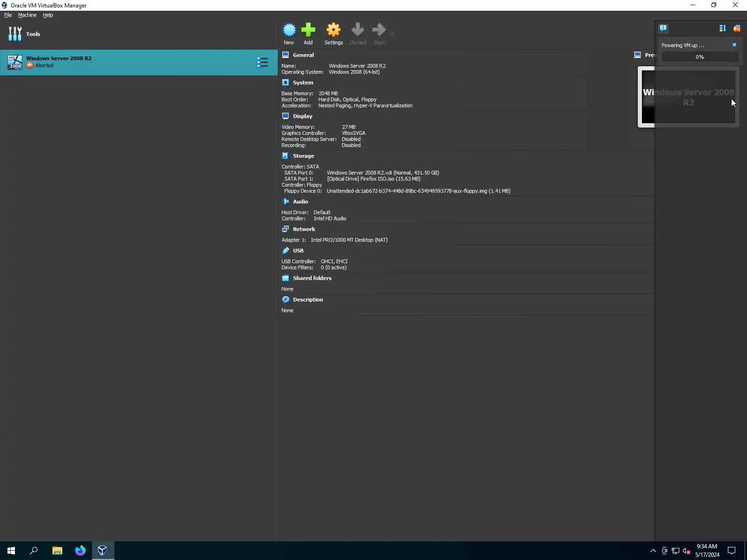Click the Name value in General section

(357, 66)
